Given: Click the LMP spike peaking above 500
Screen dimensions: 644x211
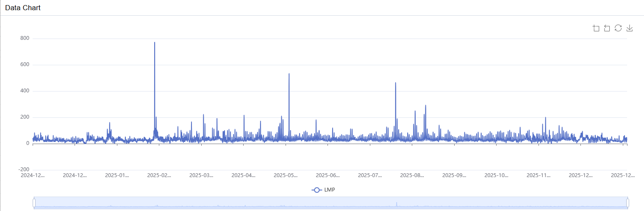Looking at the screenshot, I should click(289, 74).
